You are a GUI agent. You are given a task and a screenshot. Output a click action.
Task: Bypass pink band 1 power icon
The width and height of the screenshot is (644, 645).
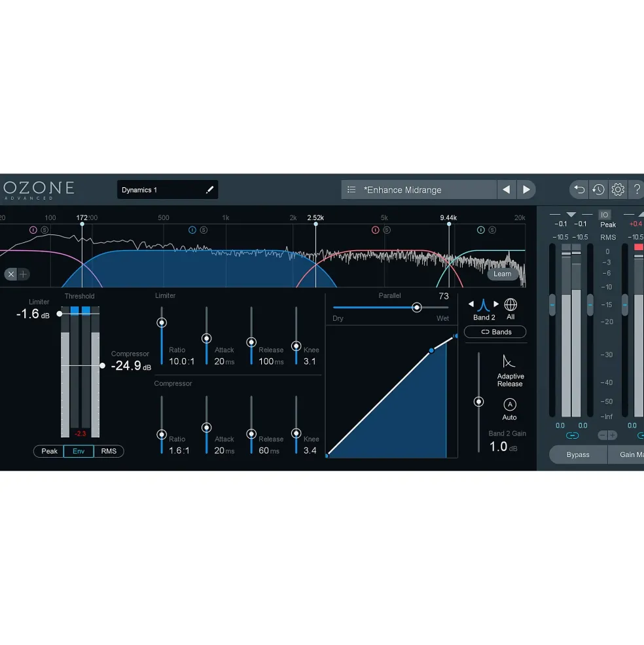(x=33, y=230)
